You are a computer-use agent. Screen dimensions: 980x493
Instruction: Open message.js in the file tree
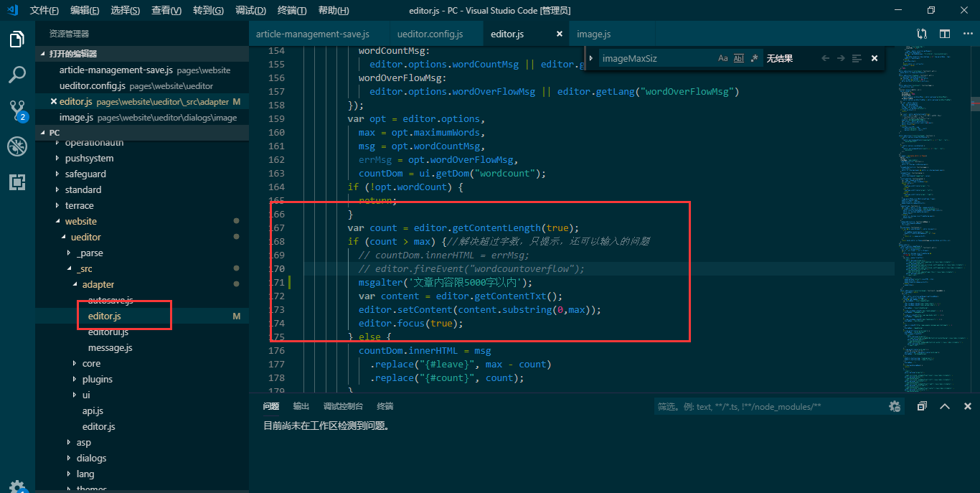click(110, 347)
